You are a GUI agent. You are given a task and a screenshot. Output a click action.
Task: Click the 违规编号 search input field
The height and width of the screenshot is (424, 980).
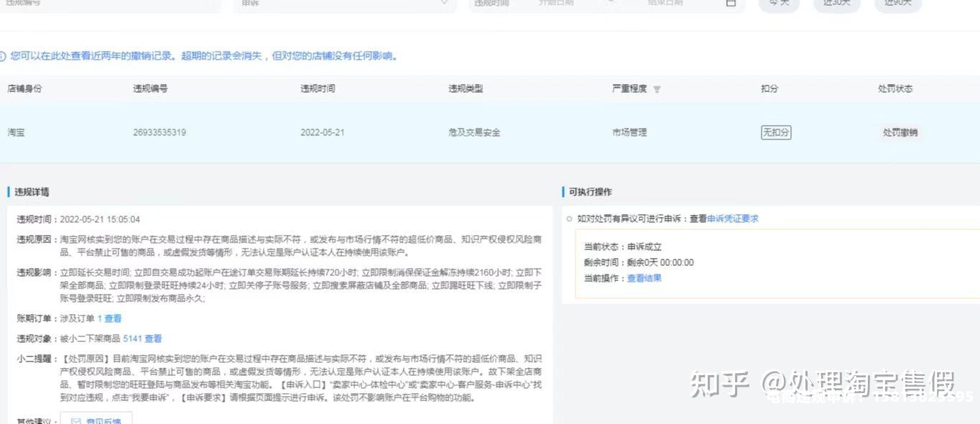click(108, 3)
